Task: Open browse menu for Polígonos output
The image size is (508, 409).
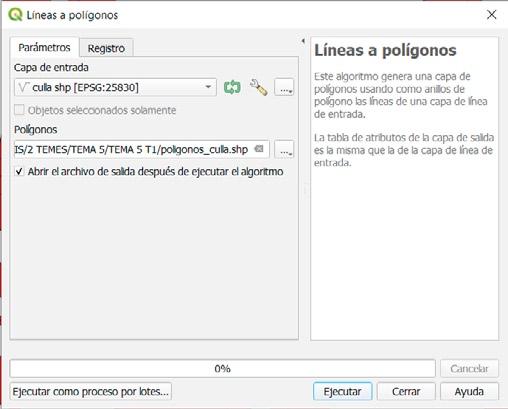Action: coord(284,149)
